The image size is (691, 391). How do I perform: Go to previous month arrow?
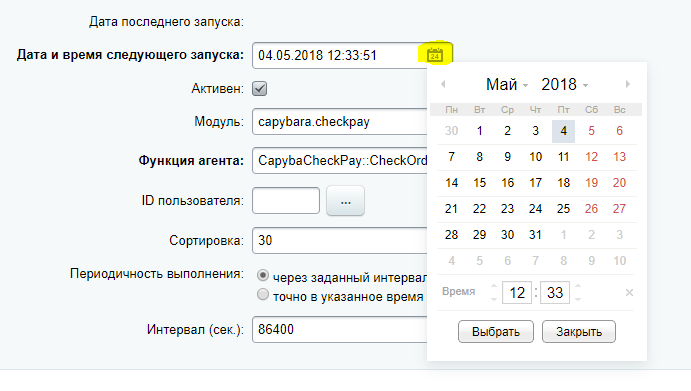[443, 84]
